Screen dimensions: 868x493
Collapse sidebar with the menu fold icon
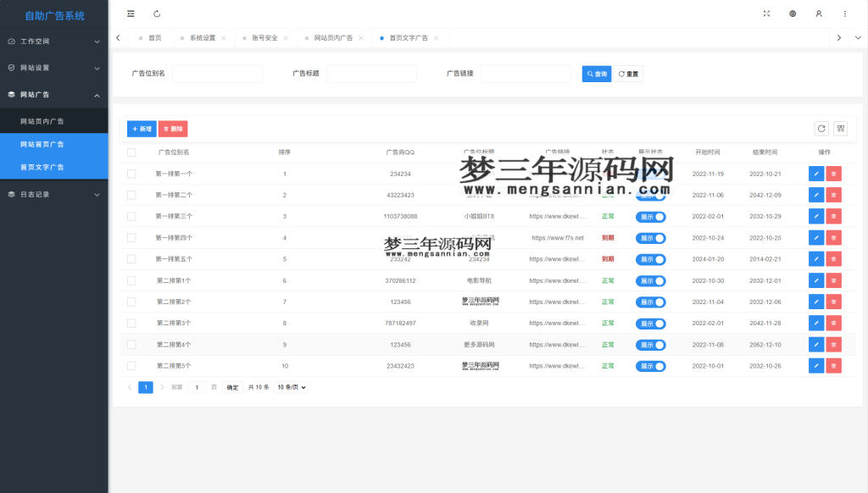point(131,14)
